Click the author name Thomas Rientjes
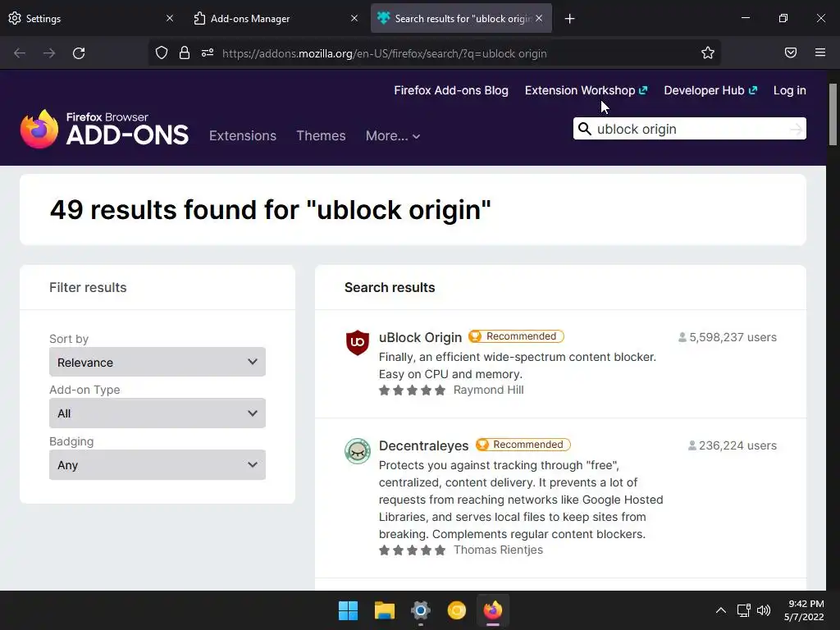840x630 pixels. pos(498,550)
